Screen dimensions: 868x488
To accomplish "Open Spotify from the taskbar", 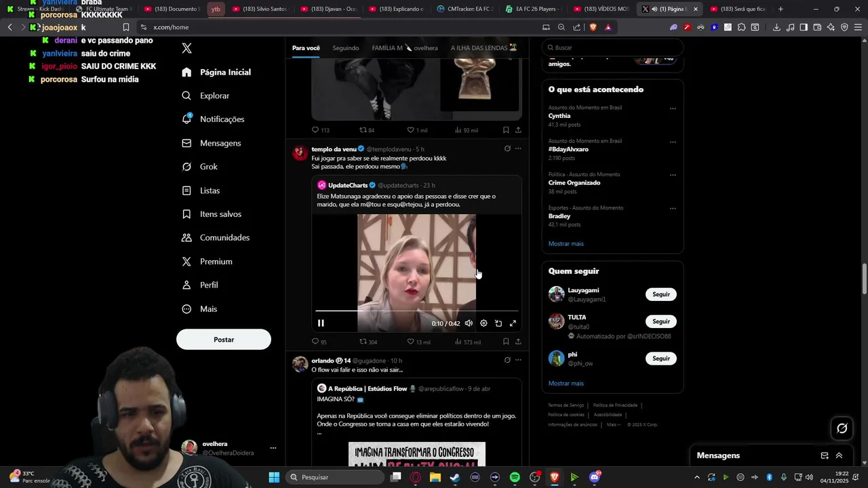I will pos(515,477).
